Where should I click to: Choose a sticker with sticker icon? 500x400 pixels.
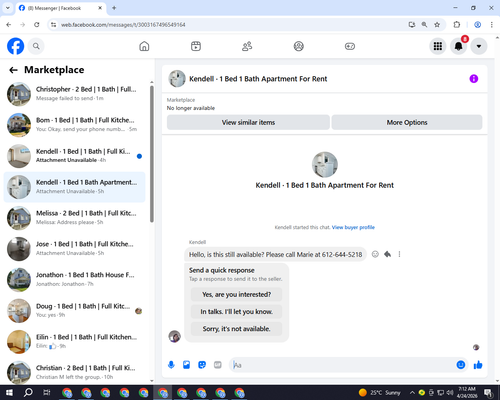202,365
